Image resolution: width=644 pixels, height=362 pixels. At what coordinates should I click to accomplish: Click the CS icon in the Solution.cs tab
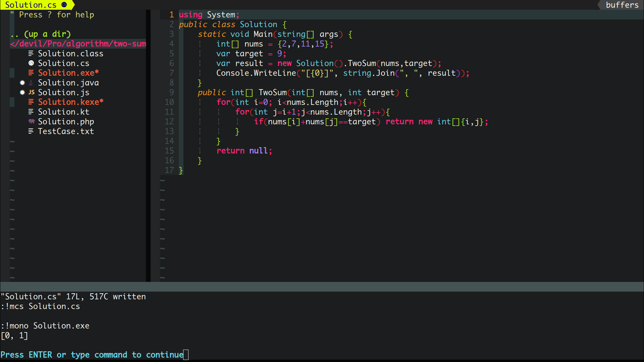coord(64,5)
